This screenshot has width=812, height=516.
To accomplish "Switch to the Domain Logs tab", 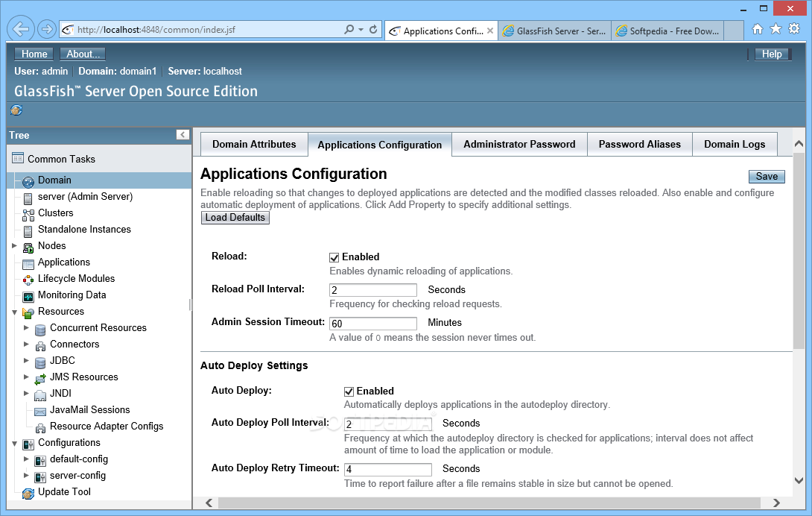I will click(x=735, y=144).
